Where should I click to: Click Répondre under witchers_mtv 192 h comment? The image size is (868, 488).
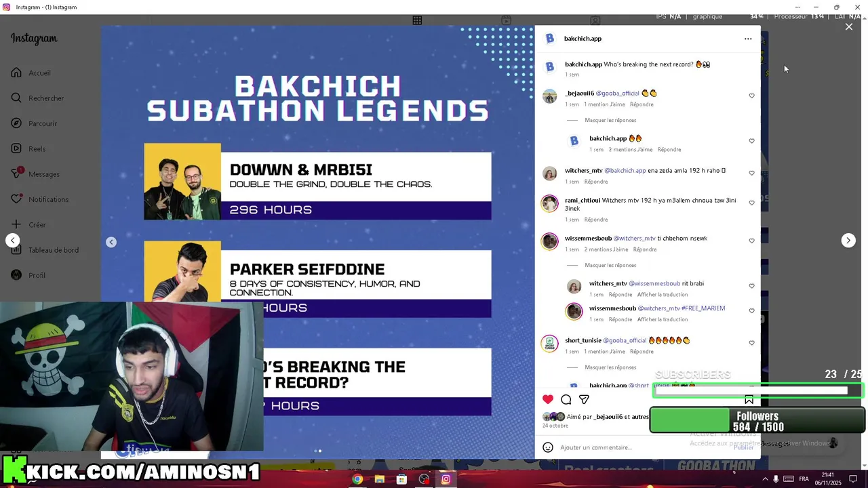pyautogui.click(x=596, y=182)
